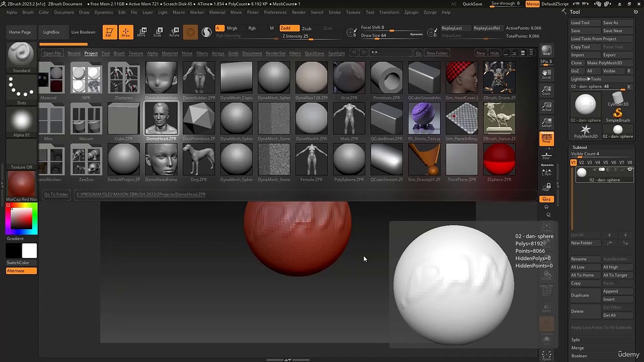644x362 pixels.
Task: Expand Lightbox Tools
Action: tap(586, 79)
